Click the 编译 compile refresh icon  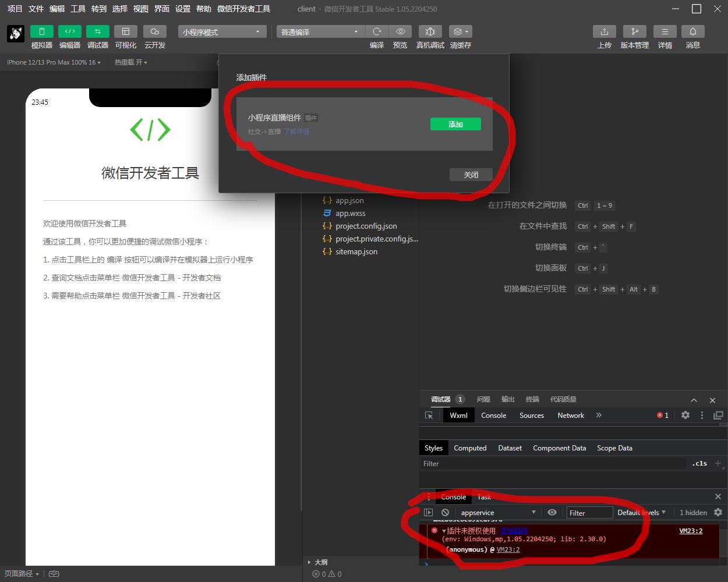(x=377, y=31)
